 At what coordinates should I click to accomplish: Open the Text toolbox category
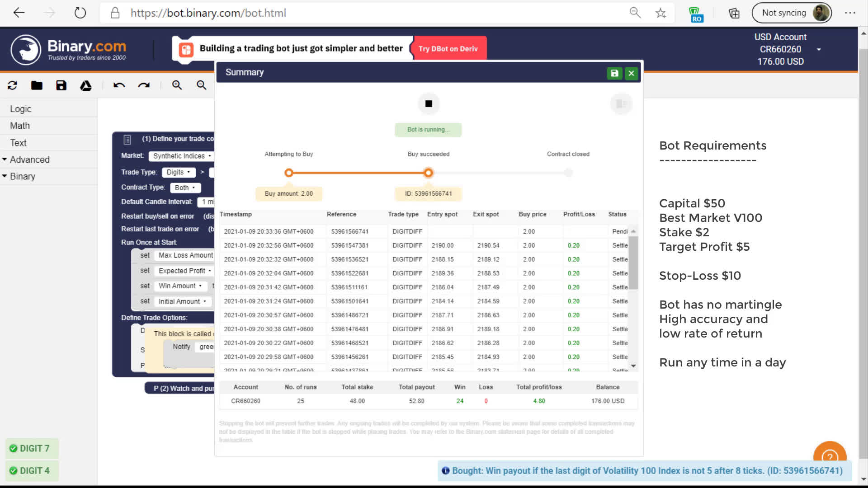click(x=19, y=143)
